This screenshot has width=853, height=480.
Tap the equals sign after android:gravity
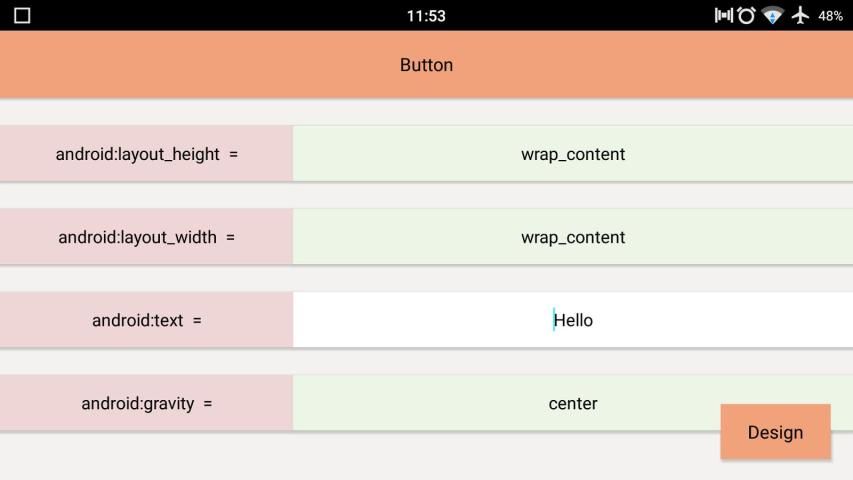[x=208, y=404]
